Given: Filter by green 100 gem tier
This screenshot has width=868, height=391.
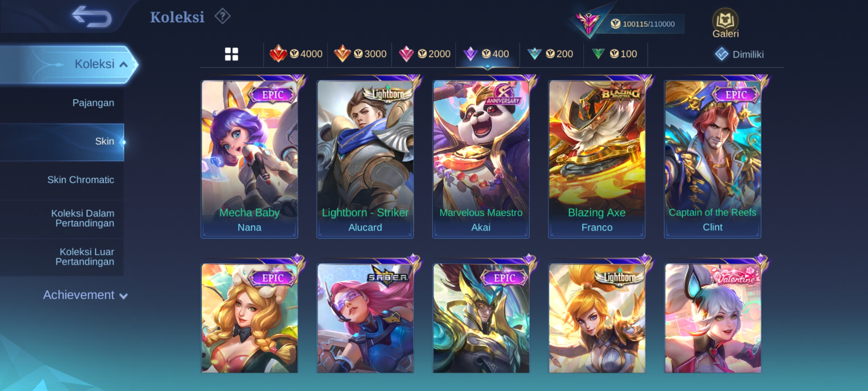Looking at the screenshot, I should pos(616,54).
